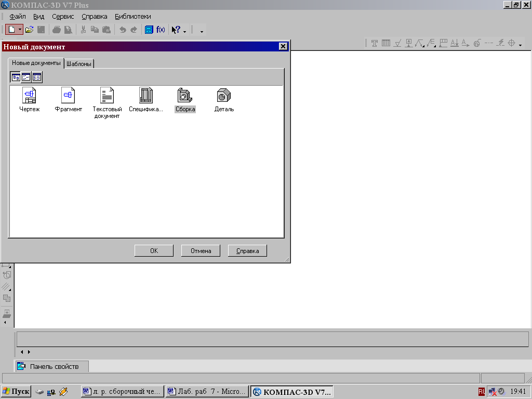Click the Center mark crosshair icon
This screenshot has height=399, width=532.
(511, 43)
